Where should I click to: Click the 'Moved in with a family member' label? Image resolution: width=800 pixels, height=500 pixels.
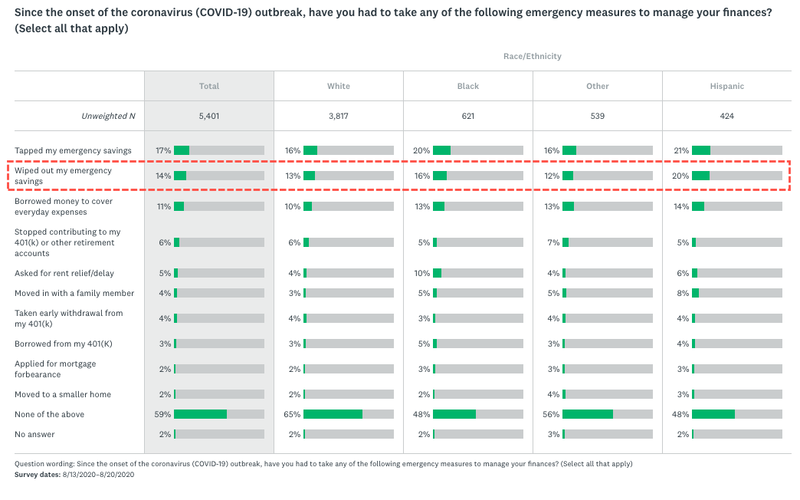72,293
